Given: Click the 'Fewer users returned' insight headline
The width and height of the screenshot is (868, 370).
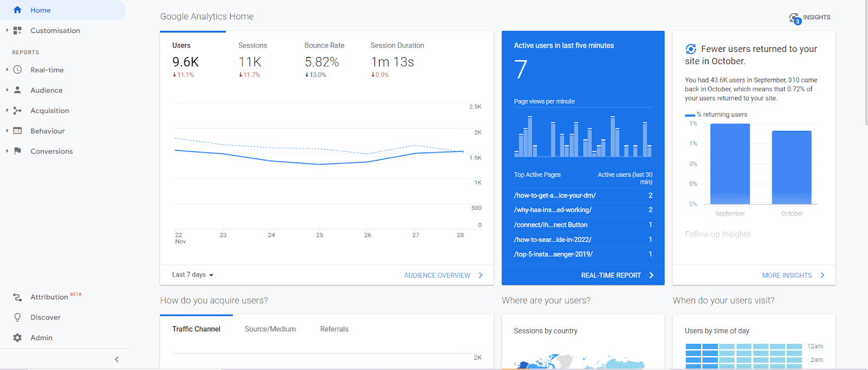Looking at the screenshot, I should tap(751, 55).
